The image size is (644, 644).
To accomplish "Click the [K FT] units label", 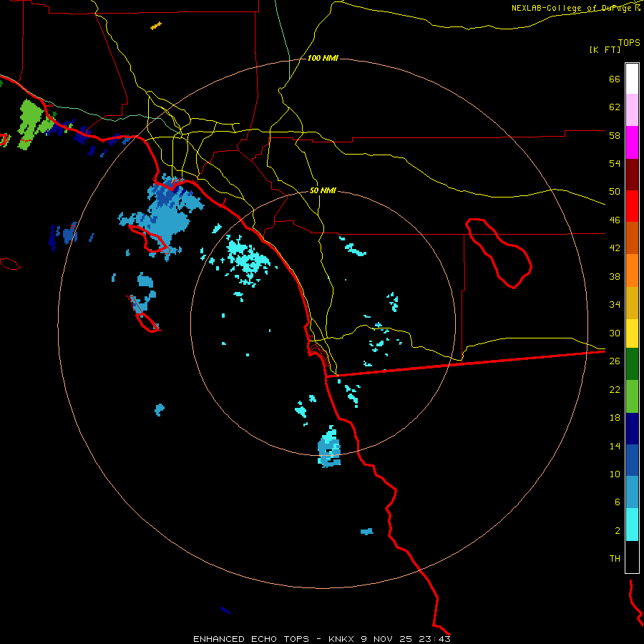I will (x=605, y=49).
